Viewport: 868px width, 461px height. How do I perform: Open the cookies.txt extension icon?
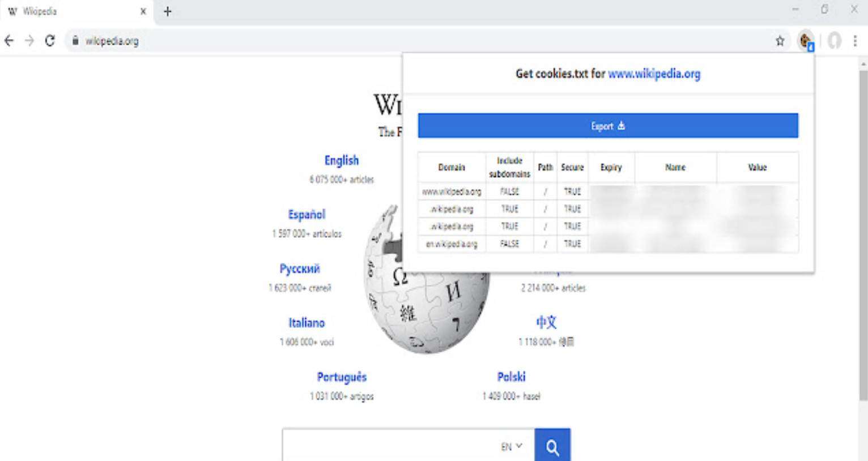[805, 41]
